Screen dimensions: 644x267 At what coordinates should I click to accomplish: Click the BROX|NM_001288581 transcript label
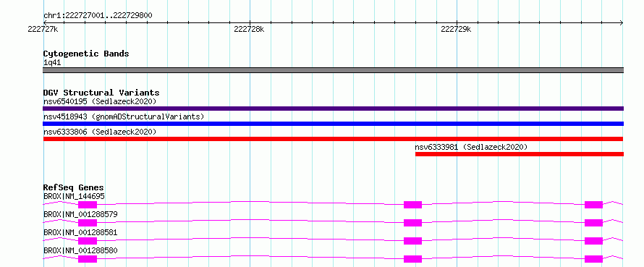pyautogui.click(x=80, y=232)
